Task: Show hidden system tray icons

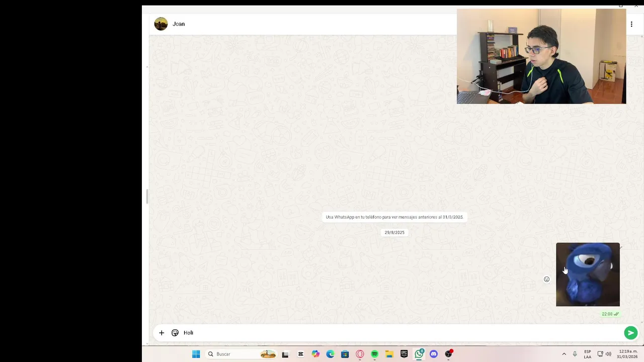Action: tap(564, 354)
